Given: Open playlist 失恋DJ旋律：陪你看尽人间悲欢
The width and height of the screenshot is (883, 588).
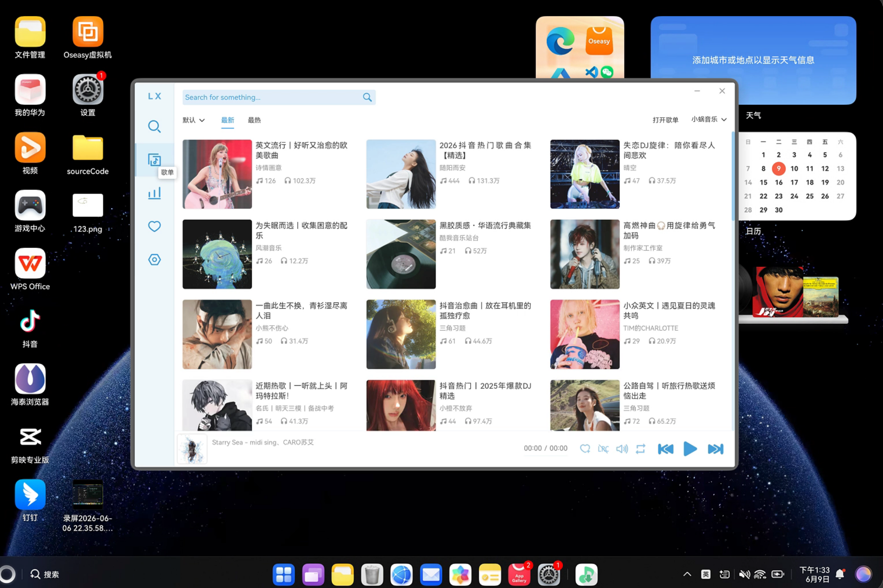Looking at the screenshot, I should pyautogui.click(x=669, y=150).
